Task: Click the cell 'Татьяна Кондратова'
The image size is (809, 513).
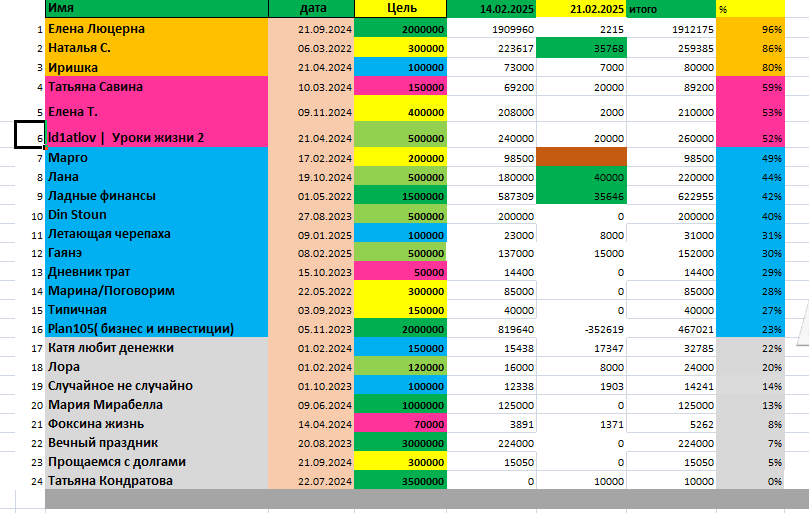Action: tap(157, 480)
